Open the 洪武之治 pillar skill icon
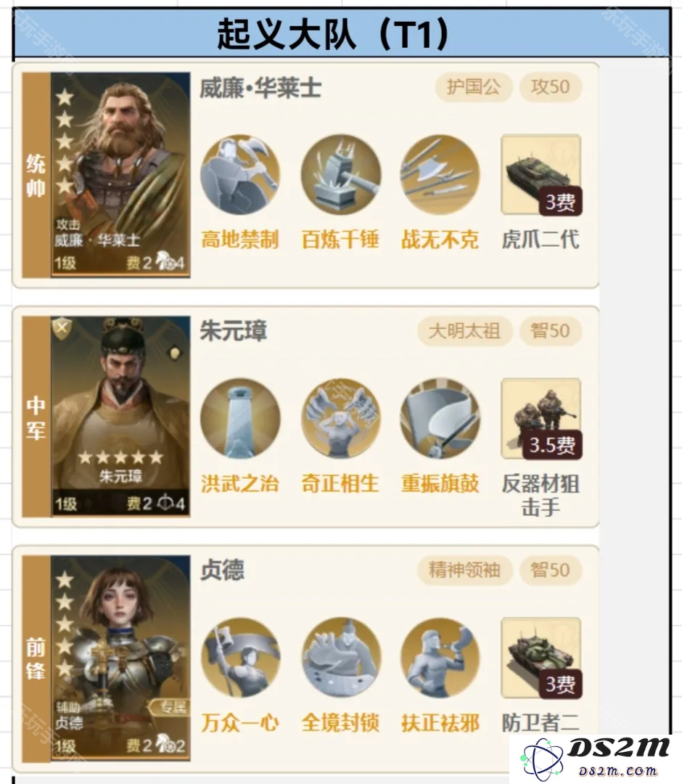Viewport: 682px width, 784px height. [x=240, y=419]
